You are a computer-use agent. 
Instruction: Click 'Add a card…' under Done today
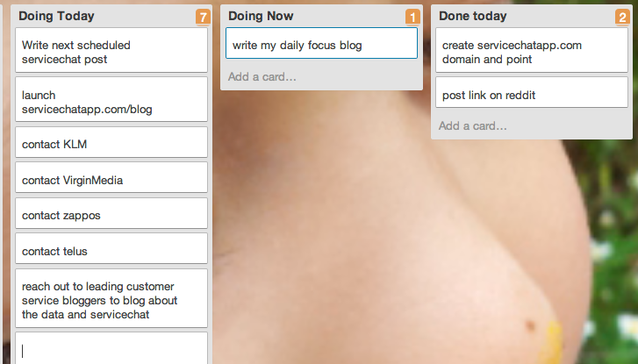473,125
